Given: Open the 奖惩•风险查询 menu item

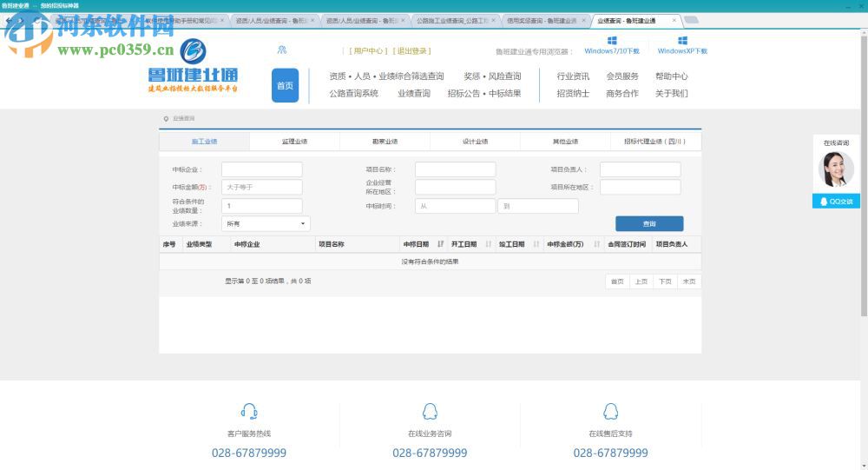Looking at the screenshot, I should point(492,76).
